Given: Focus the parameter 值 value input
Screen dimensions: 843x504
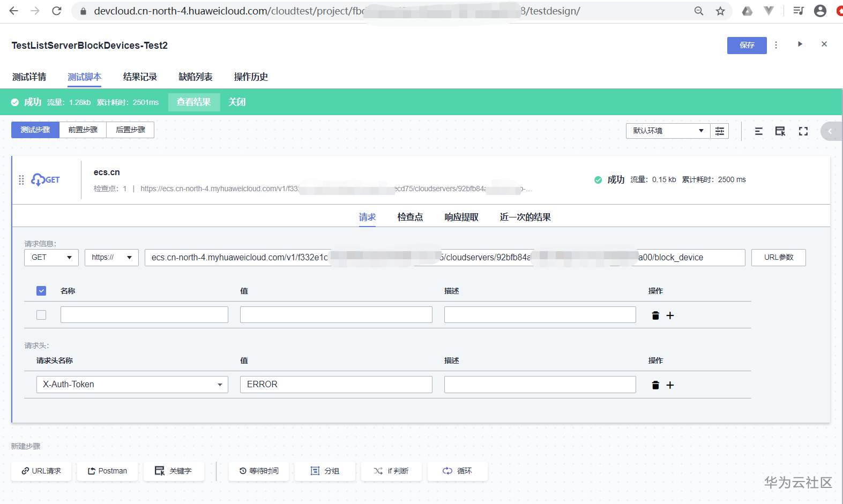Looking at the screenshot, I should (336, 315).
